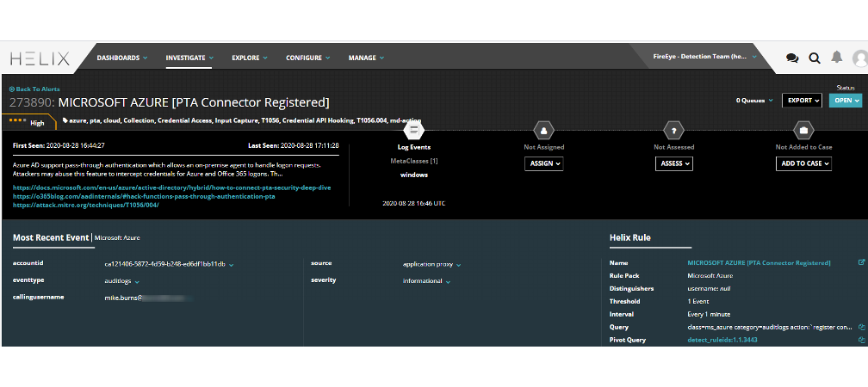This screenshot has height=387, width=868.
Task: Click the Rule Pack value Microsoft Azure
Action: pos(710,276)
